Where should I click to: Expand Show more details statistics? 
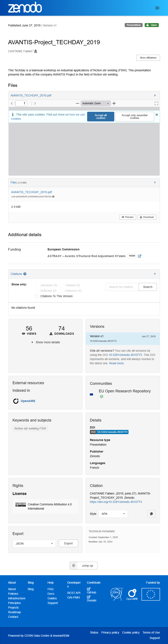point(46,342)
